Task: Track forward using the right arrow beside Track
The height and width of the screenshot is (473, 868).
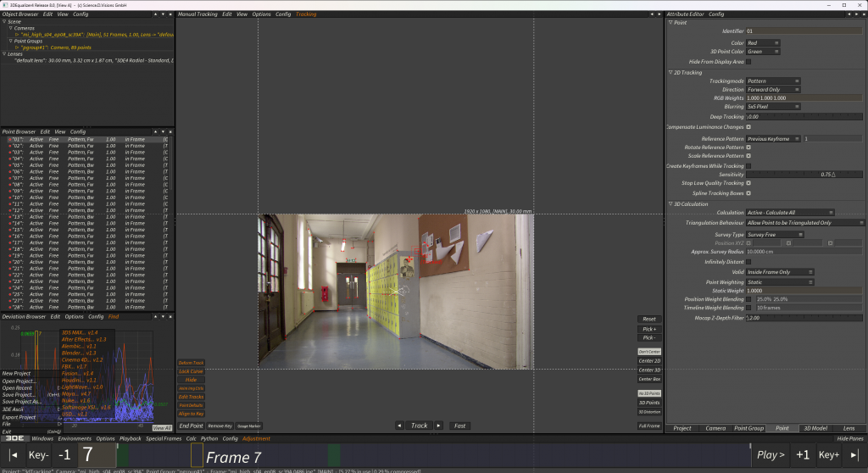Action: click(438, 426)
